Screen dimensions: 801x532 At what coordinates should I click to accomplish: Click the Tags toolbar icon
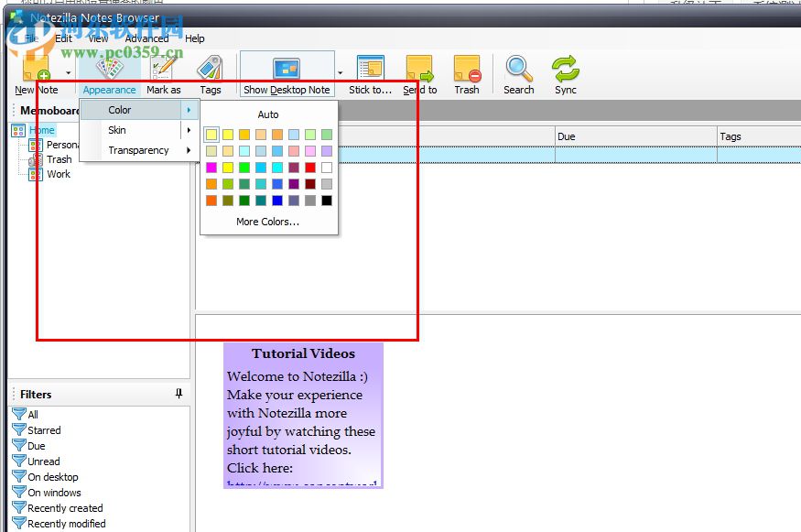tap(210, 69)
